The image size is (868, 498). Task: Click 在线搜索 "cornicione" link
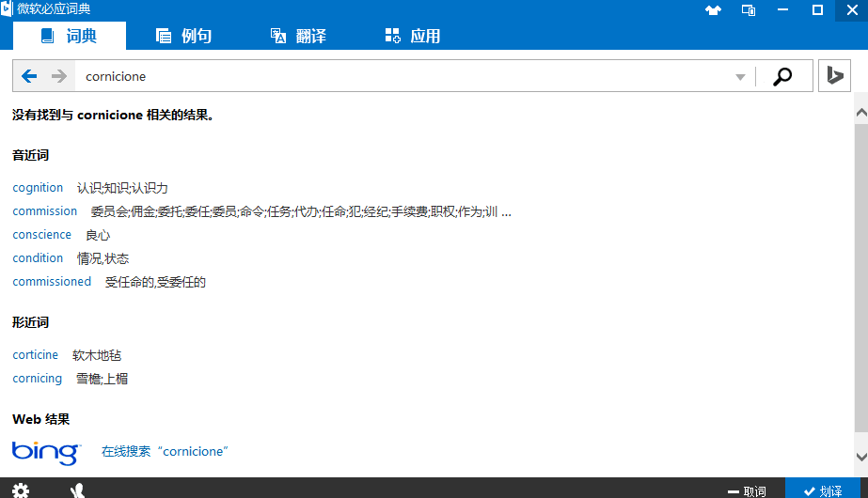coord(165,452)
